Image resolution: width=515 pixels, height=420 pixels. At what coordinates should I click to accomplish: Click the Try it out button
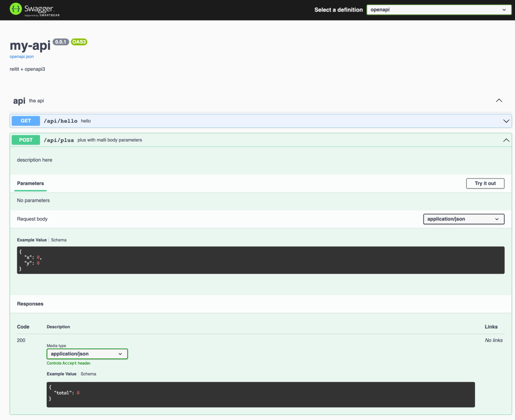485,183
